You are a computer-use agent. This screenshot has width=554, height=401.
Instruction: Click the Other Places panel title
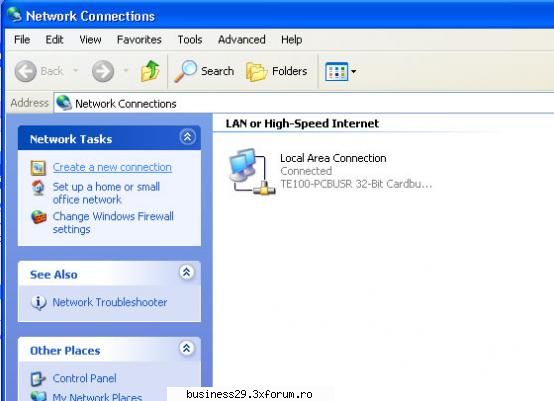pyautogui.click(x=65, y=350)
